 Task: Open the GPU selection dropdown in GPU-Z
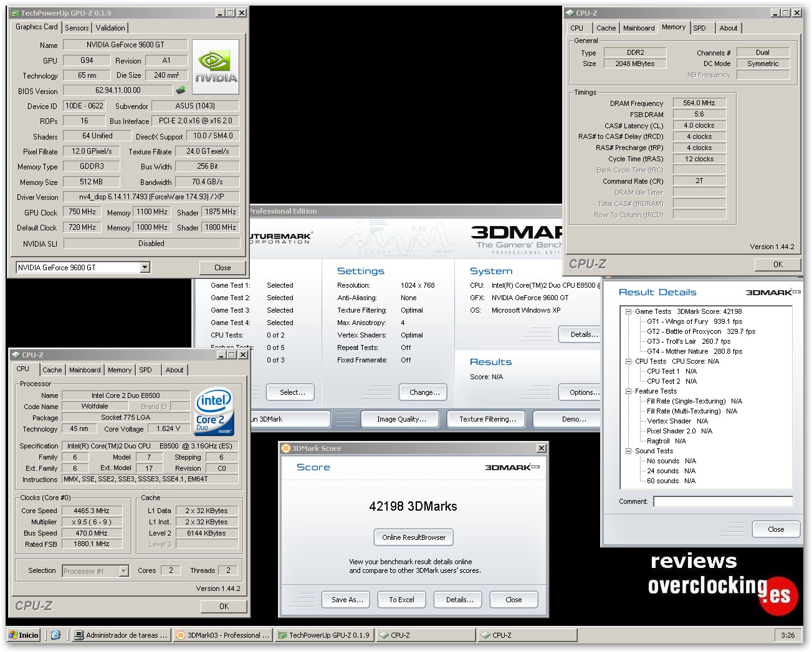pyautogui.click(x=145, y=268)
